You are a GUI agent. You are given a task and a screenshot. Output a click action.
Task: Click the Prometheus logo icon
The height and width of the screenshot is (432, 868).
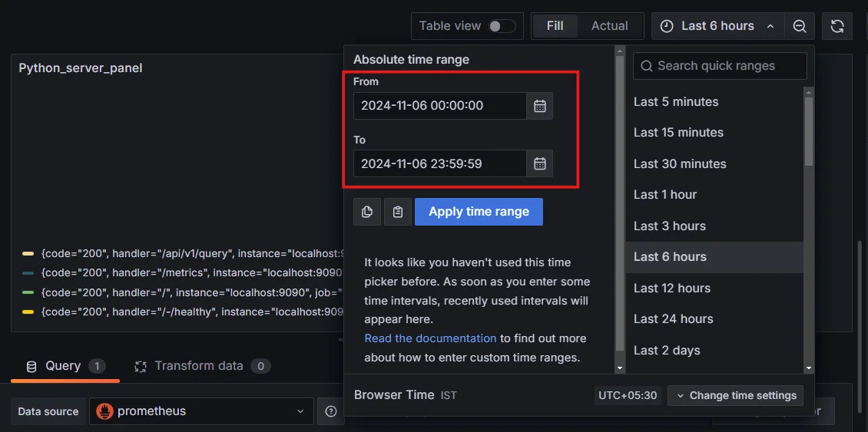tap(104, 411)
